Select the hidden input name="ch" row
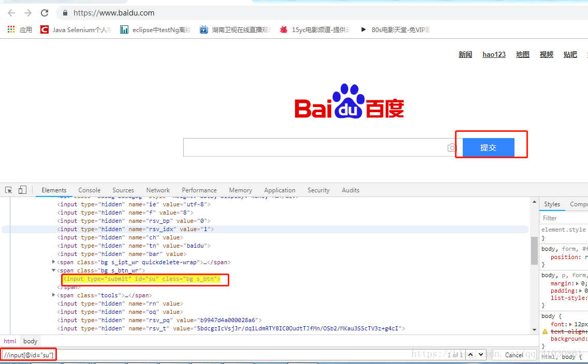The width and height of the screenshot is (588, 364). click(x=120, y=237)
